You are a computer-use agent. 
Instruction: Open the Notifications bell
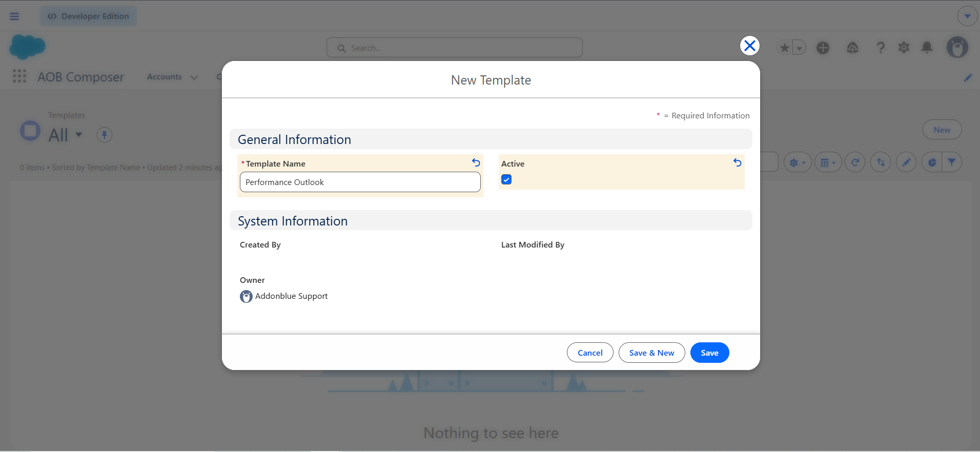click(x=927, y=48)
